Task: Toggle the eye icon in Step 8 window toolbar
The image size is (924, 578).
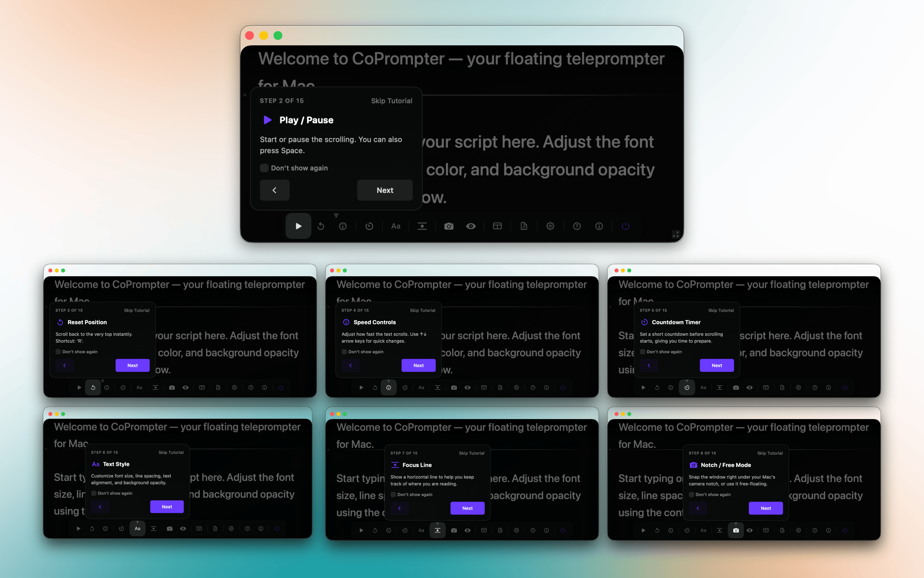Action: [x=750, y=530]
